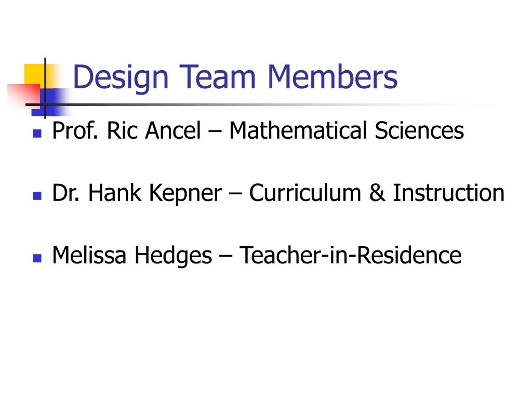Select the blue bullet before Melissa Hedges
The height and width of the screenshot is (399, 532).
pos(37,258)
